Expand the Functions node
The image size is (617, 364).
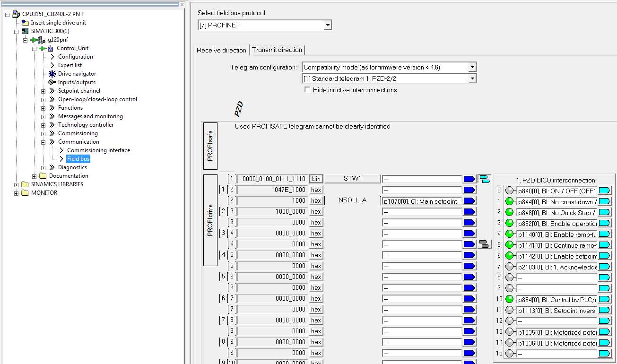(43, 108)
